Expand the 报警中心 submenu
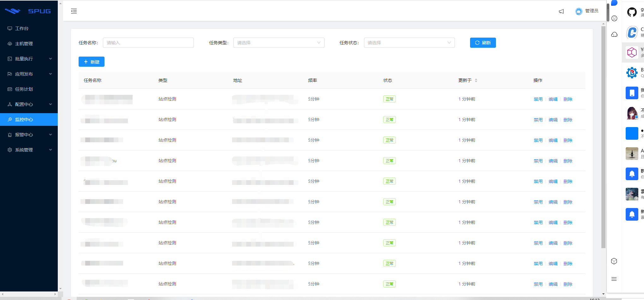The image size is (644, 300). click(x=29, y=135)
